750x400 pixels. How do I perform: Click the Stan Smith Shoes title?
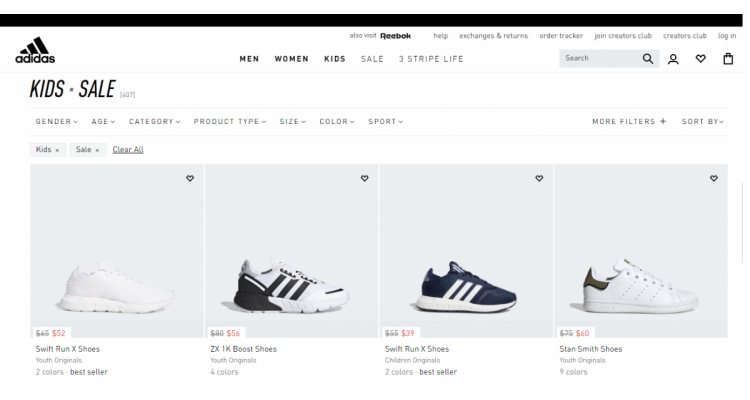(591, 349)
